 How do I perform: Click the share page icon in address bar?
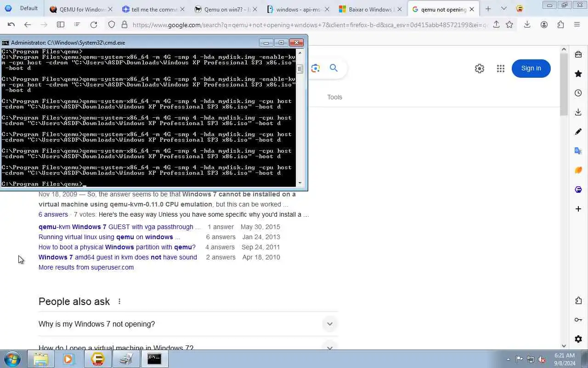496,25
